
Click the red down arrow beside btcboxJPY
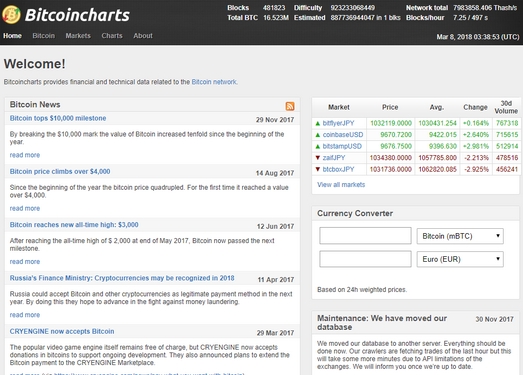click(x=318, y=169)
